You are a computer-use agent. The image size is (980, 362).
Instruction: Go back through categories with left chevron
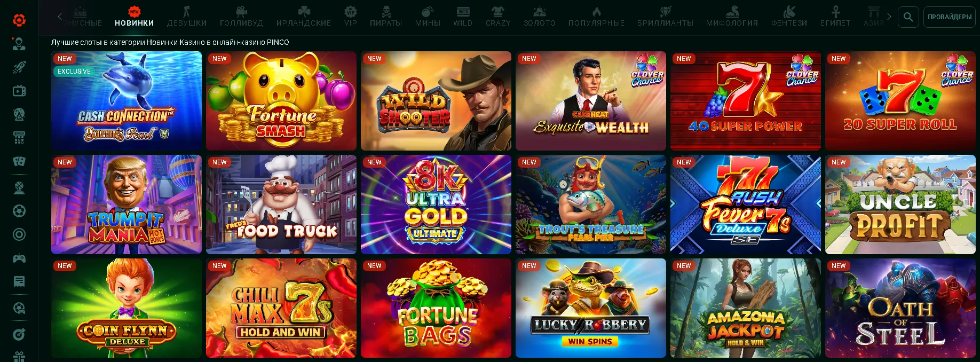[60, 17]
